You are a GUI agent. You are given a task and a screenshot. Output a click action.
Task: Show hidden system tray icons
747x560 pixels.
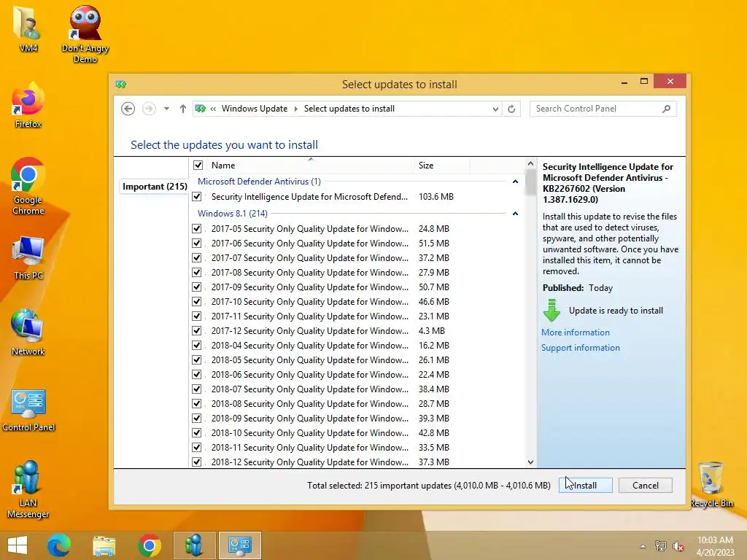click(643, 546)
